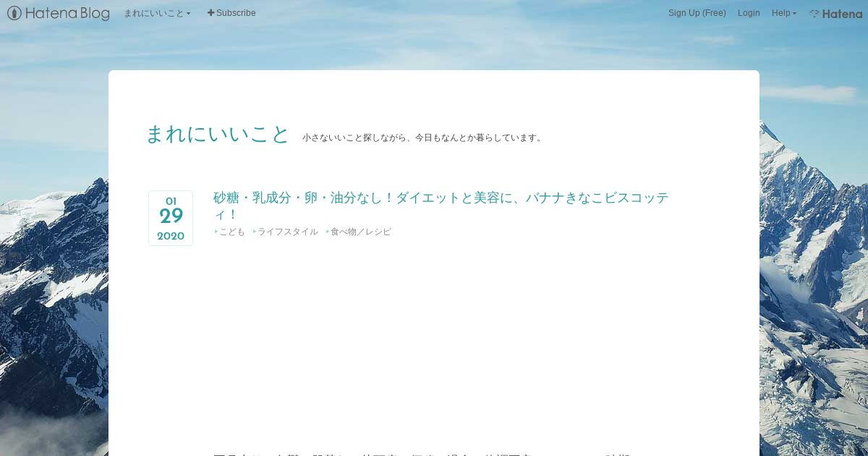Click the blog description text 小さないいこと探しながら
Image resolution: width=868 pixels, height=456 pixels.
[423, 138]
